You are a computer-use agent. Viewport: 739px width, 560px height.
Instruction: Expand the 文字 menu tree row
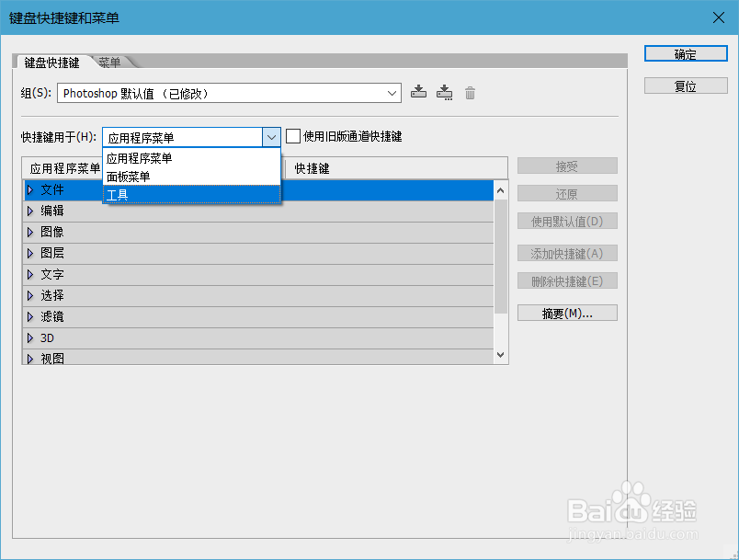coord(30,274)
